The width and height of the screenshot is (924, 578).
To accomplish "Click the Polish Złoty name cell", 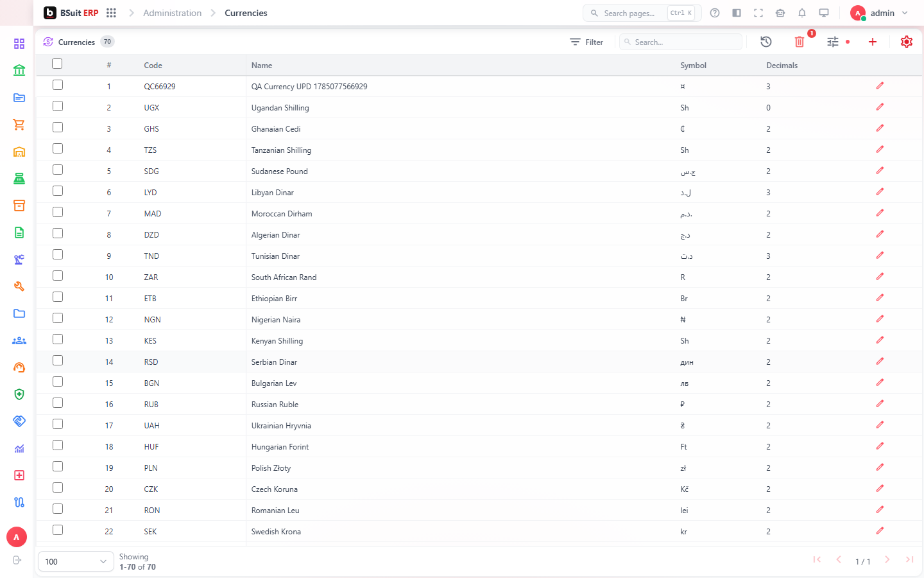I will coord(271,468).
